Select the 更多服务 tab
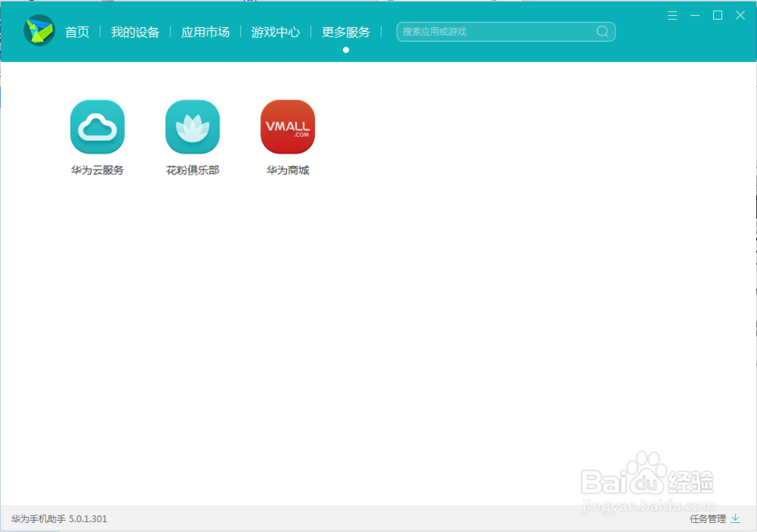This screenshot has width=757, height=532. (345, 32)
